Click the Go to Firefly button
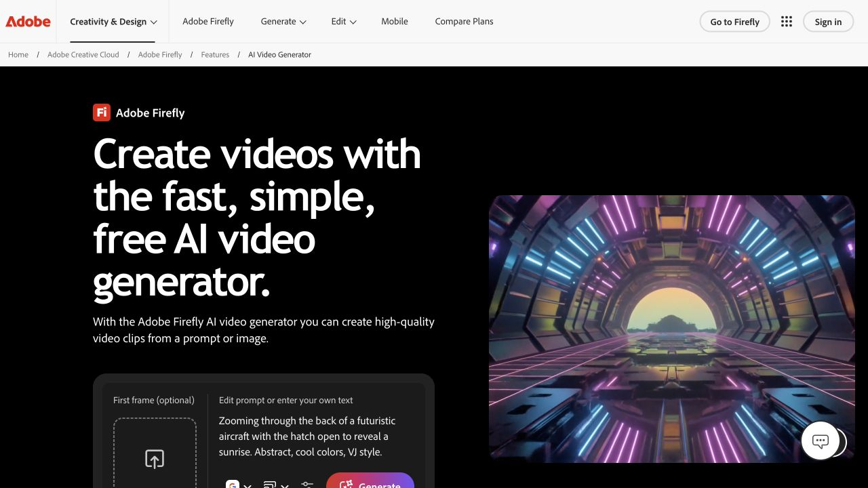The height and width of the screenshot is (488, 868). [x=735, y=22]
